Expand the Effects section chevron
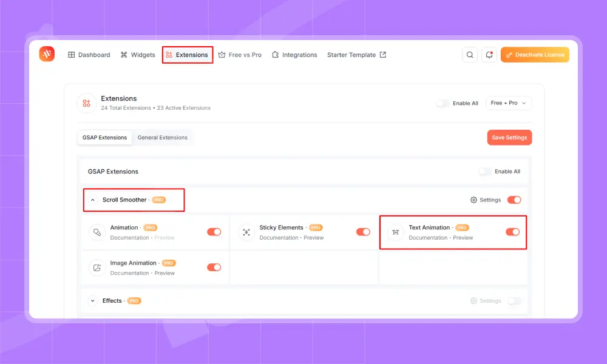 93,301
